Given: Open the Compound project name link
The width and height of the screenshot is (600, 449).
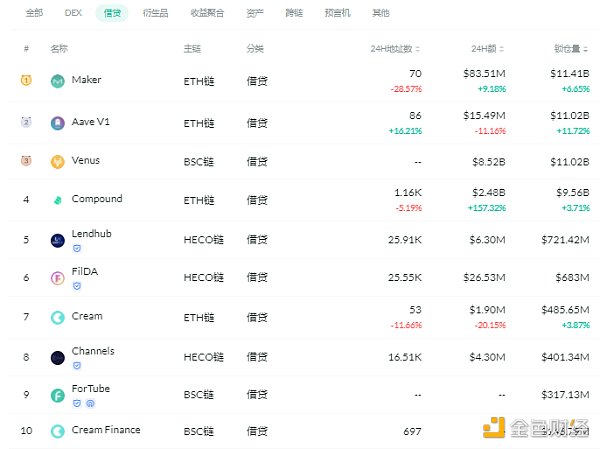Looking at the screenshot, I should point(97,199).
